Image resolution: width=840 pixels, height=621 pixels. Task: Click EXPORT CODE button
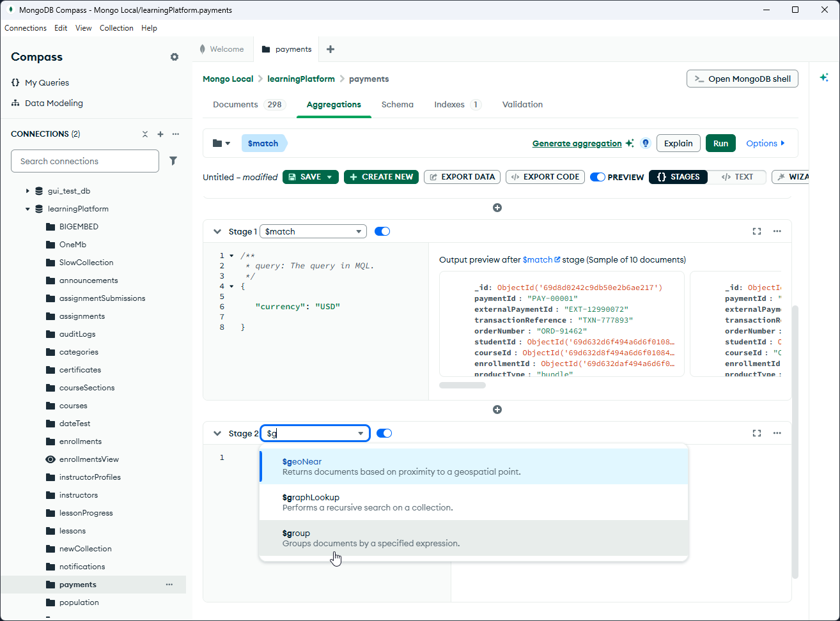point(545,177)
